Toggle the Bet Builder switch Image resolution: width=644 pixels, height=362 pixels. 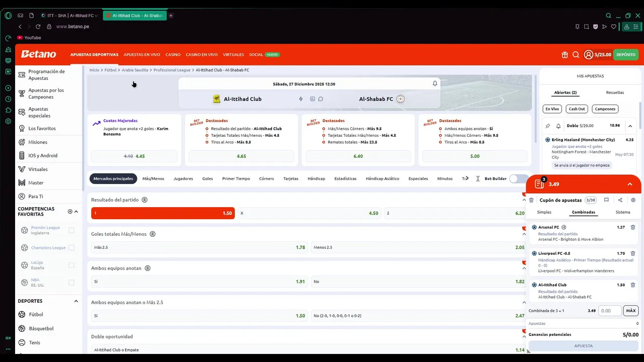(517, 178)
